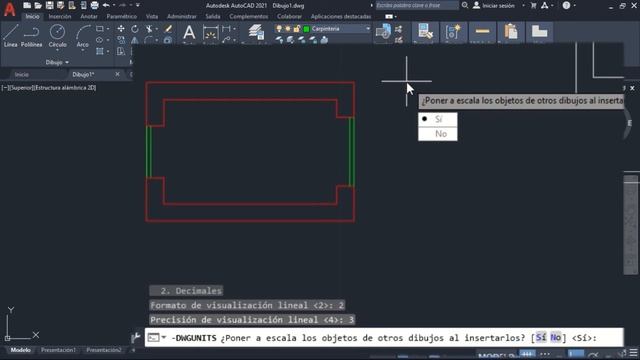Close the Dibujo1* drawing tab
The image size is (640, 360).
(x=118, y=74)
